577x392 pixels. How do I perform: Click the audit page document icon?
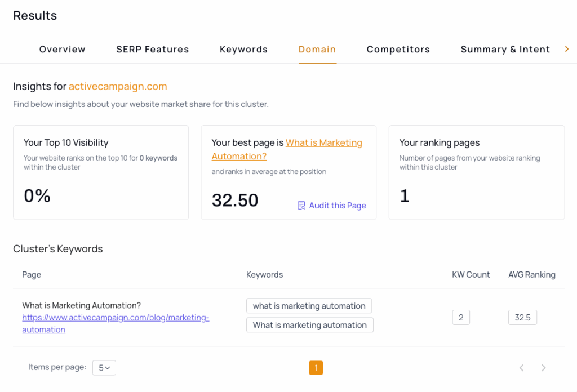click(301, 206)
